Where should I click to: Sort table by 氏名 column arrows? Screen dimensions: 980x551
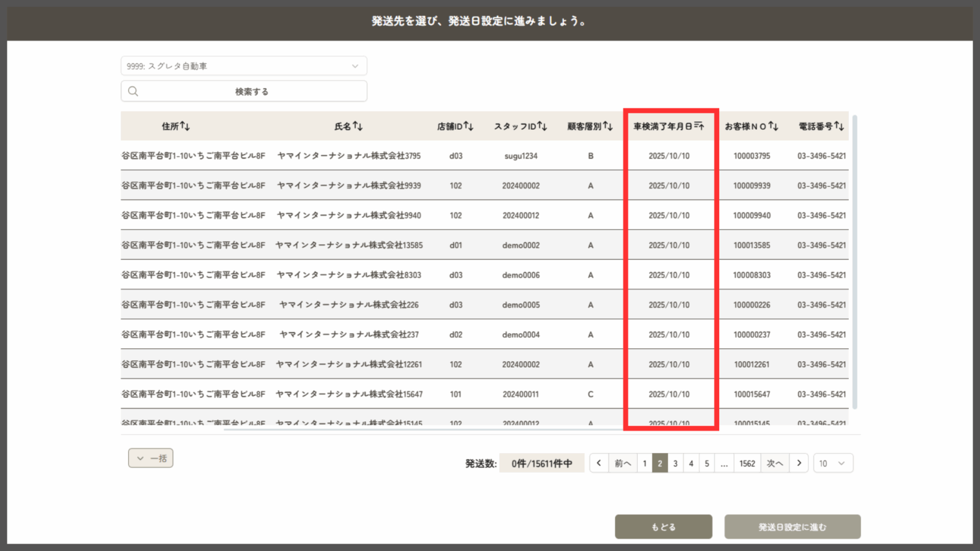358,126
